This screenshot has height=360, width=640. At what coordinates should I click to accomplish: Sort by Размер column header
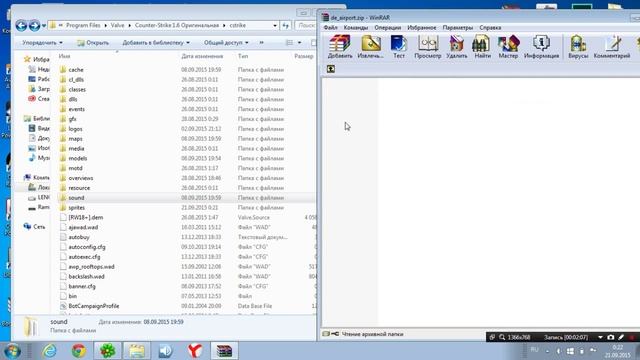point(304,56)
